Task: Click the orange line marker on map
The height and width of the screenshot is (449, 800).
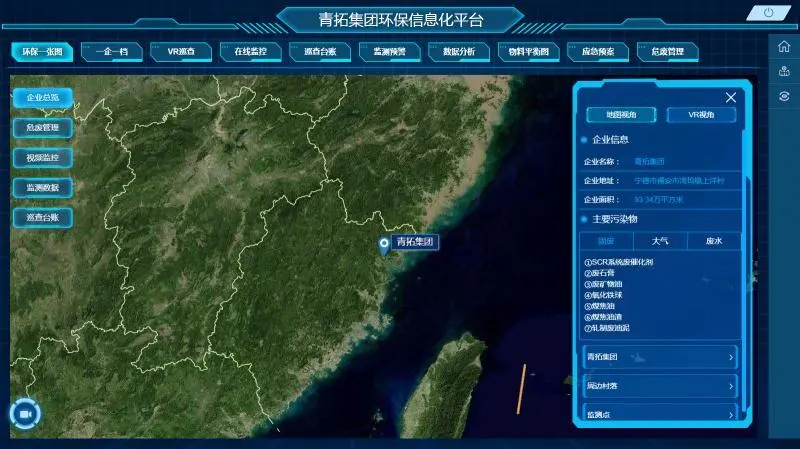Action: click(x=521, y=389)
